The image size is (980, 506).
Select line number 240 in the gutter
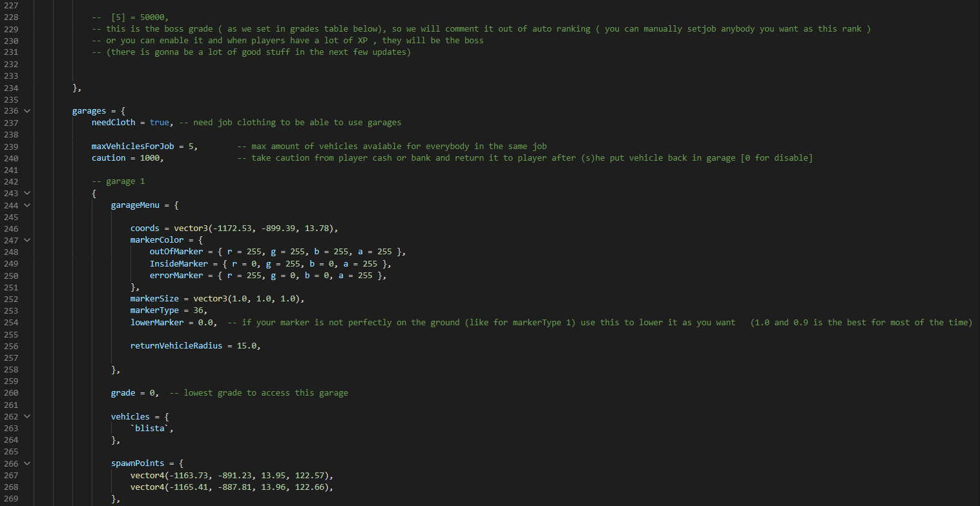pyautogui.click(x=11, y=158)
